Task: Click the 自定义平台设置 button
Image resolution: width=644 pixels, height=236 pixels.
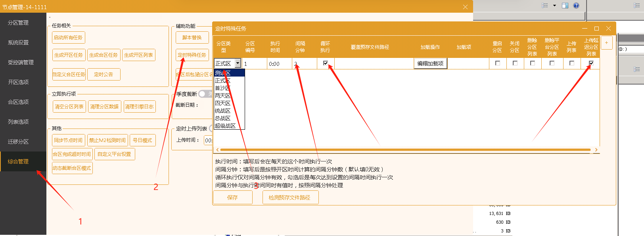Action: click(x=115, y=154)
